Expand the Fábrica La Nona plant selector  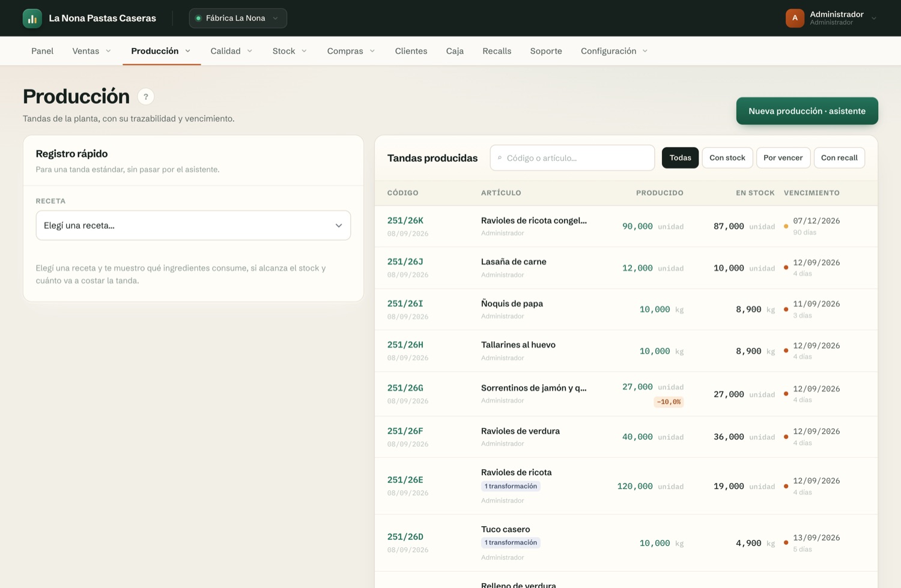click(x=238, y=18)
